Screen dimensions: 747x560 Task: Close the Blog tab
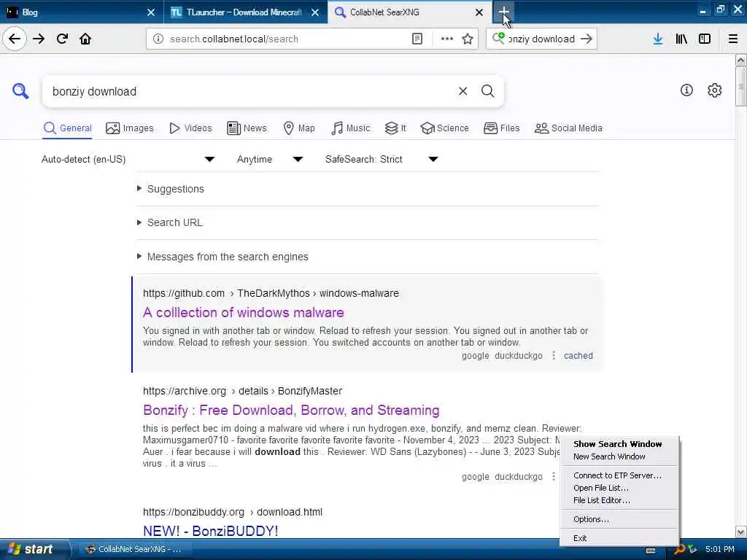[x=151, y=12]
